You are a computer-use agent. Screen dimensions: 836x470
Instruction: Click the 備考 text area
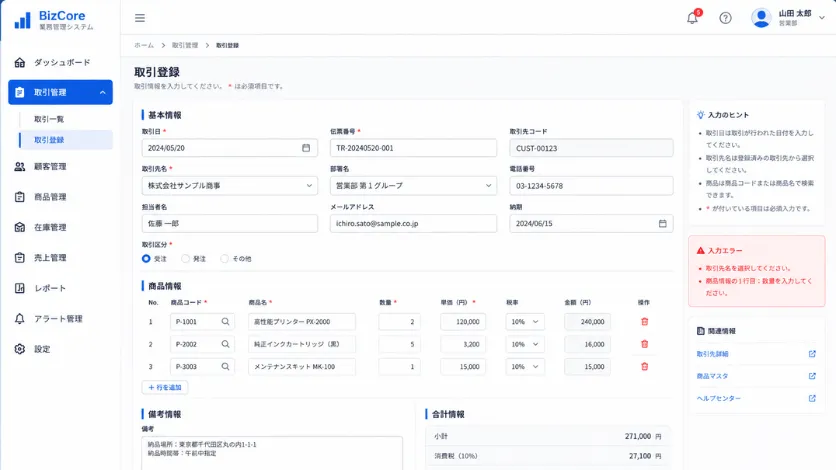pyautogui.click(x=272, y=453)
